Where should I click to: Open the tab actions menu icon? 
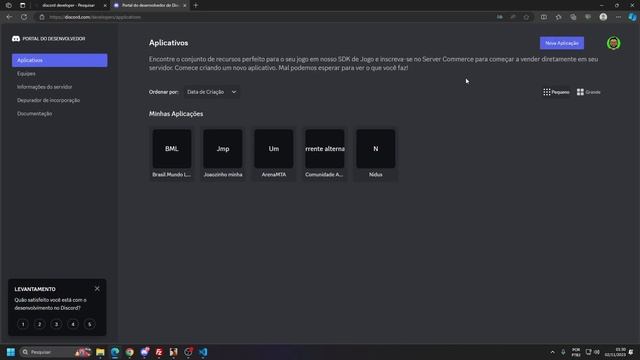pyautogui.click(x=22, y=5)
